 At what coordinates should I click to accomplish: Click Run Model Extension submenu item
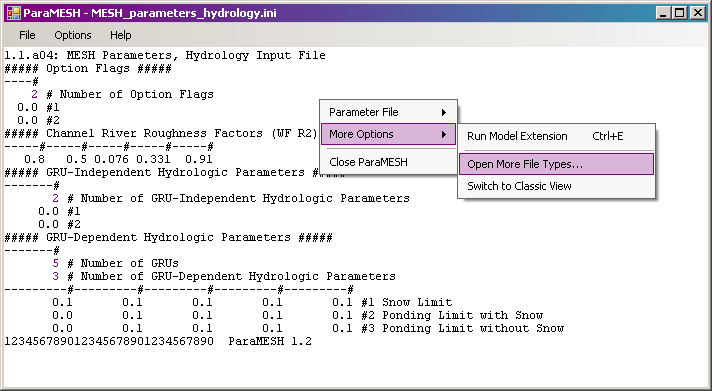[x=556, y=136]
